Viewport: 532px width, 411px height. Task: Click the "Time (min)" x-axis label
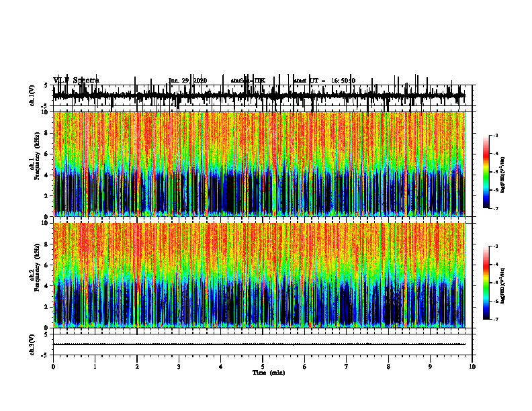pos(269,373)
